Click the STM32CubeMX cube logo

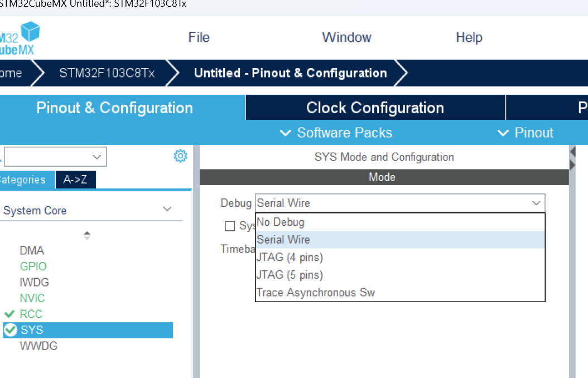click(x=30, y=31)
